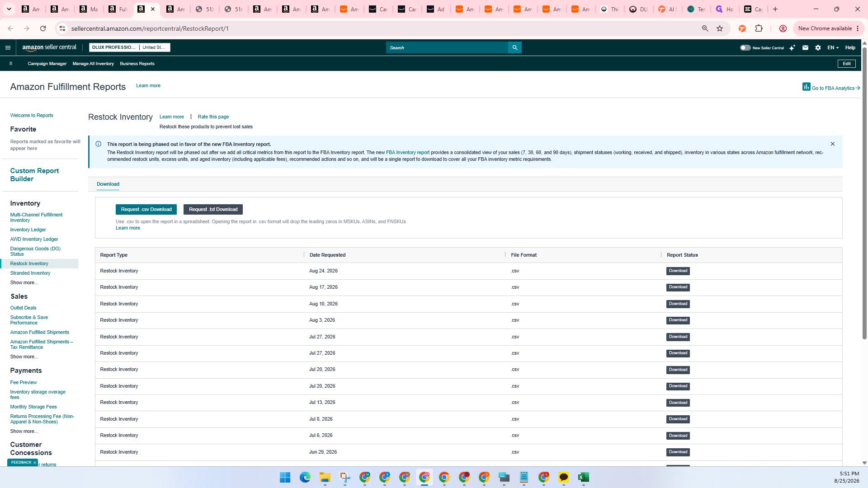Screen dimensions: 868x488
Task: Open Chrome zoom magnifier icon
Action: point(705,28)
